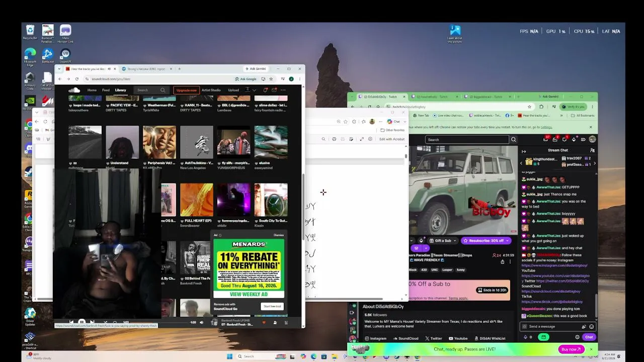
Task: Open Twitch Bits diamond icon in header
Action: (x=574, y=139)
